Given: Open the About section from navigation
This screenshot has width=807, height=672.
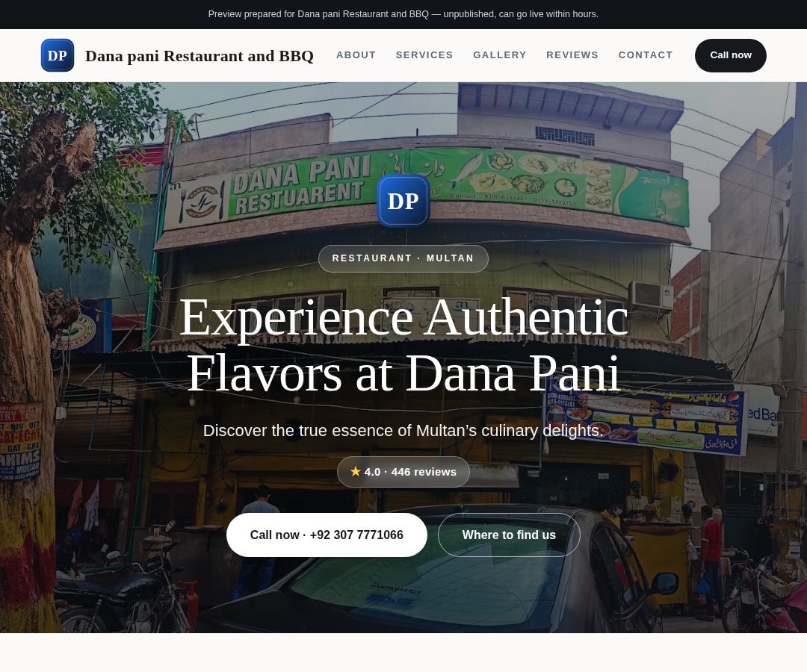Looking at the screenshot, I should [356, 55].
